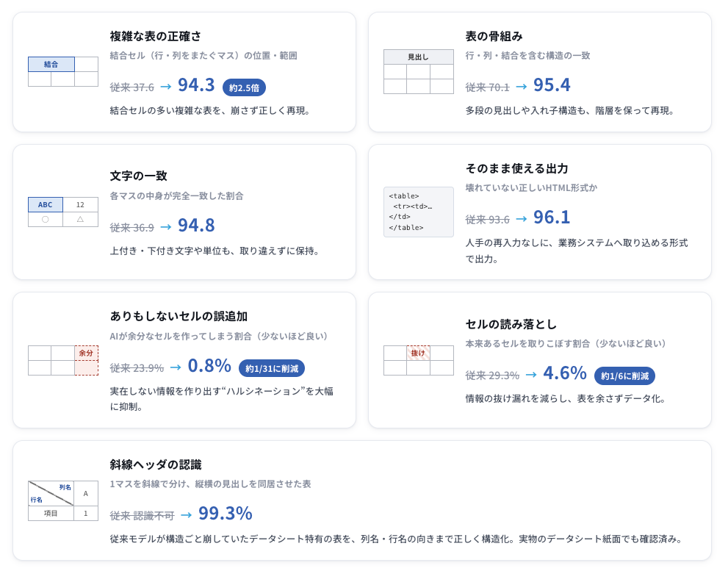Open the 表の骨組み card heading

coord(494,36)
